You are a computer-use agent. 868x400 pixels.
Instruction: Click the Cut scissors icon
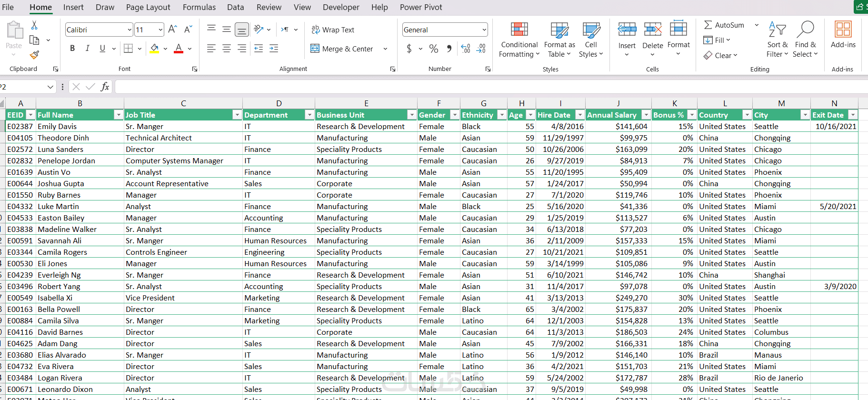pyautogui.click(x=34, y=25)
